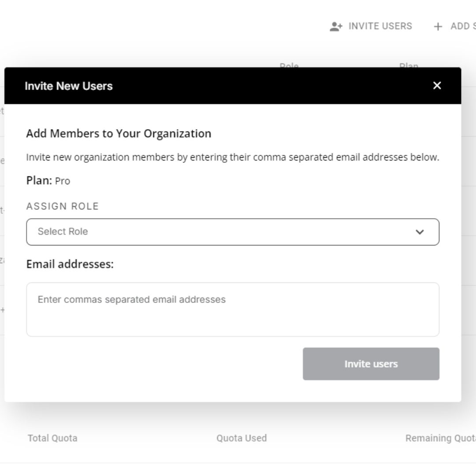Viewport: 476px width, 476px height.
Task: Click Invite Users in the top toolbar
Action: (380, 26)
